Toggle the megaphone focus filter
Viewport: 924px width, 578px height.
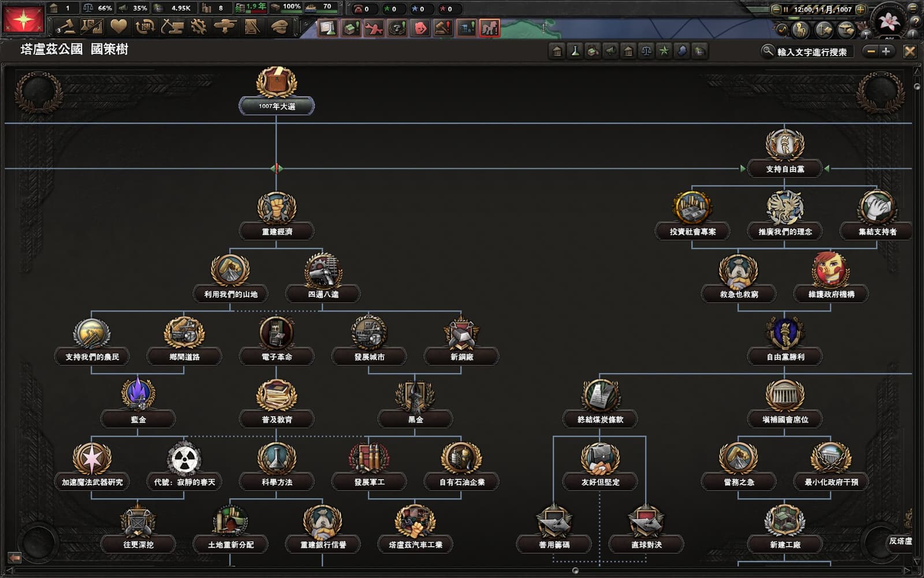click(x=610, y=51)
